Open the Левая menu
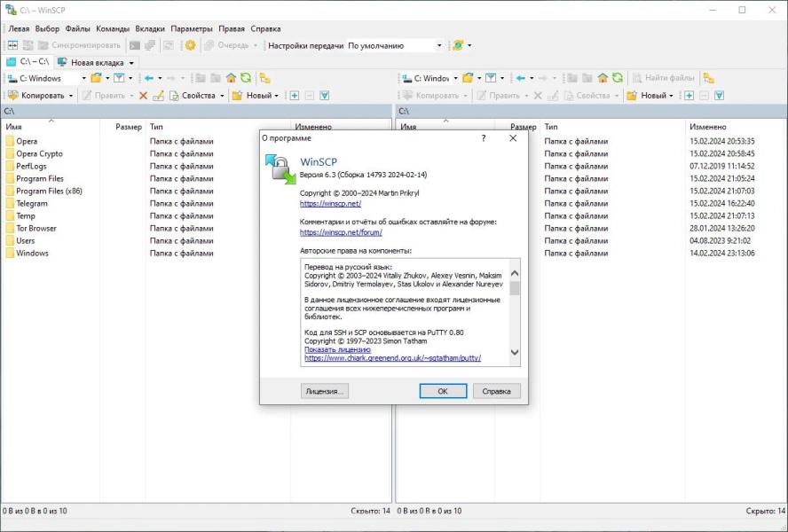This screenshot has width=788, height=532. [x=19, y=28]
